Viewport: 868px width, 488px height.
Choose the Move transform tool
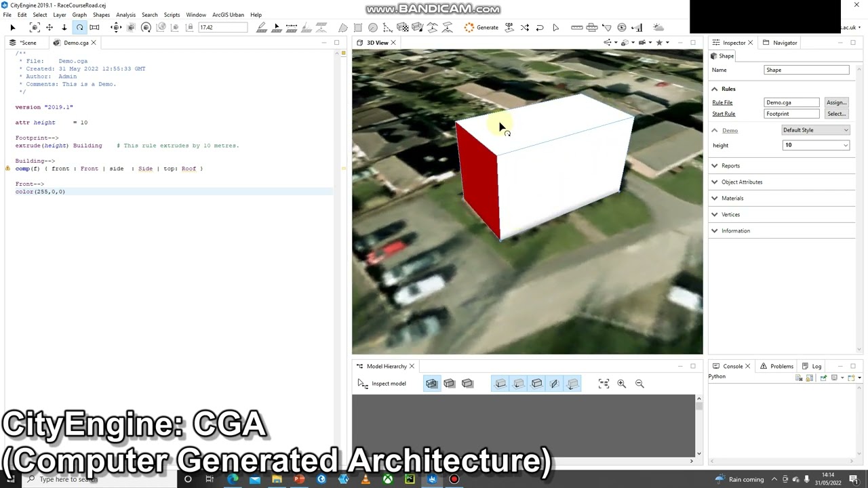[x=50, y=27]
